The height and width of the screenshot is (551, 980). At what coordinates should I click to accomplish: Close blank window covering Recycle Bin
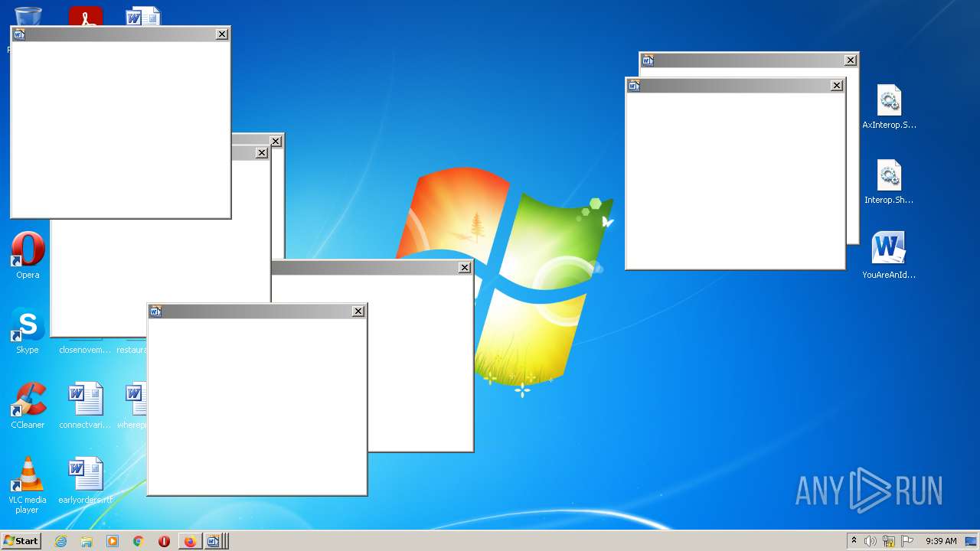click(222, 34)
